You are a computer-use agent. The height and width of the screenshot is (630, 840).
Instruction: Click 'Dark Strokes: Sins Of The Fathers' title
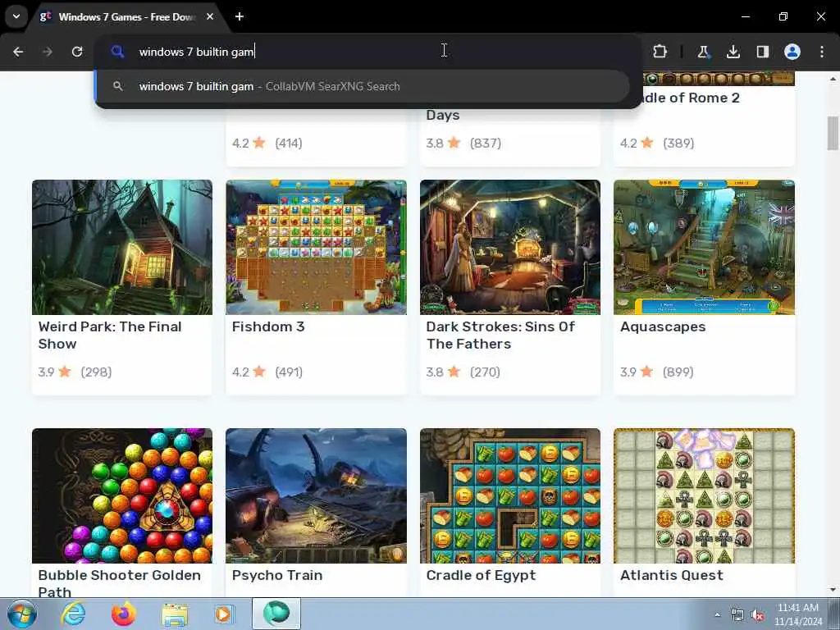click(x=500, y=335)
